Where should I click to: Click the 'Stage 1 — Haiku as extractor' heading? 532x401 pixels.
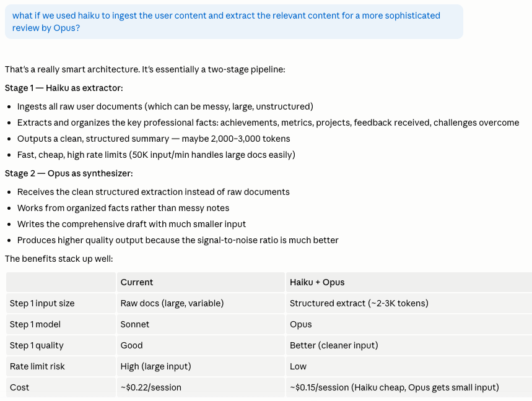click(64, 88)
